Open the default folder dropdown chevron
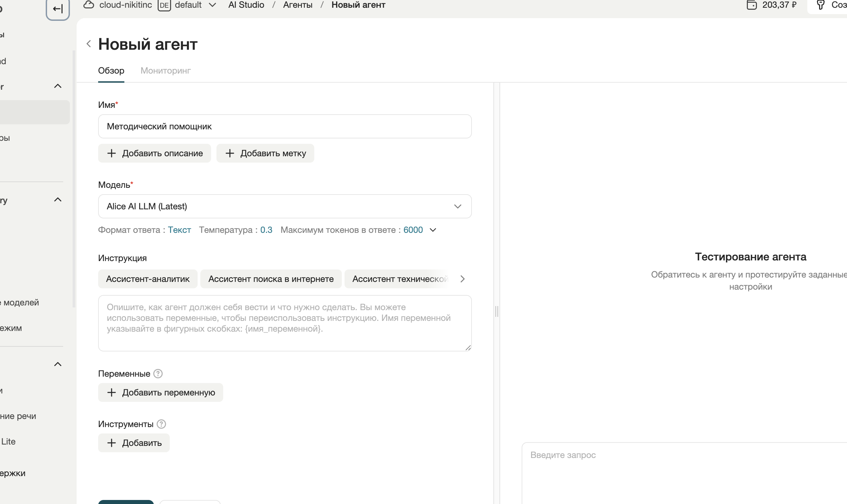This screenshot has height=504, width=847. [212, 5]
